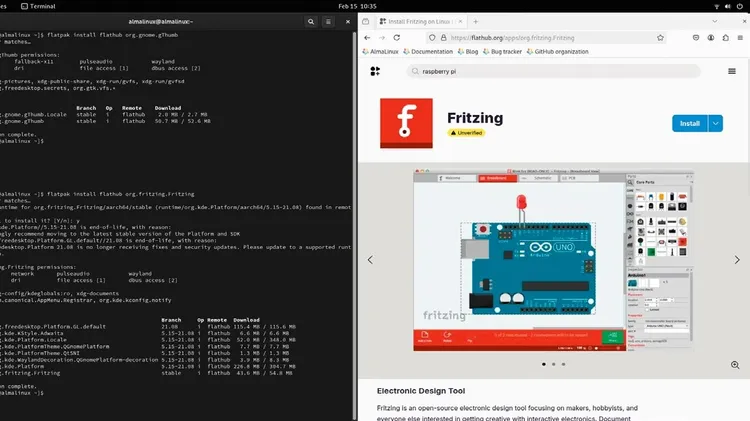
Task: Open the Flathub hamburger menu
Action: click(x=732, y=71)
